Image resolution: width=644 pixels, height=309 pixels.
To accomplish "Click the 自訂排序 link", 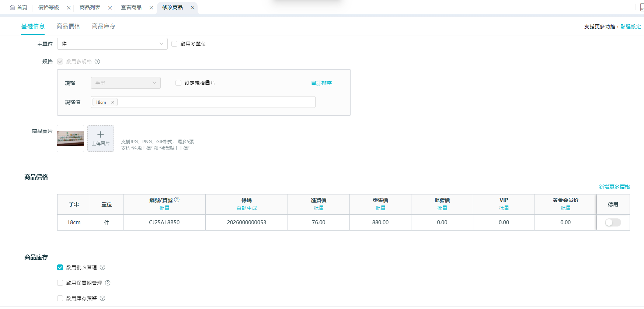I will [321, 83].
